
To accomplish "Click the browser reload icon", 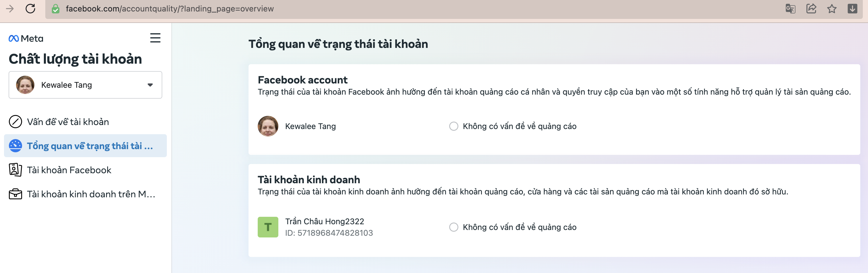I will [x=30, y=8].
